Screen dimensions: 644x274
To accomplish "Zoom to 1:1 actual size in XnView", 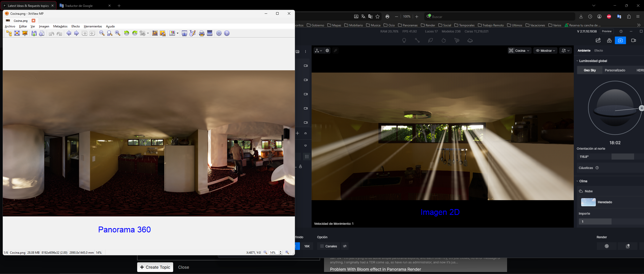I will (x=110, y=33).
